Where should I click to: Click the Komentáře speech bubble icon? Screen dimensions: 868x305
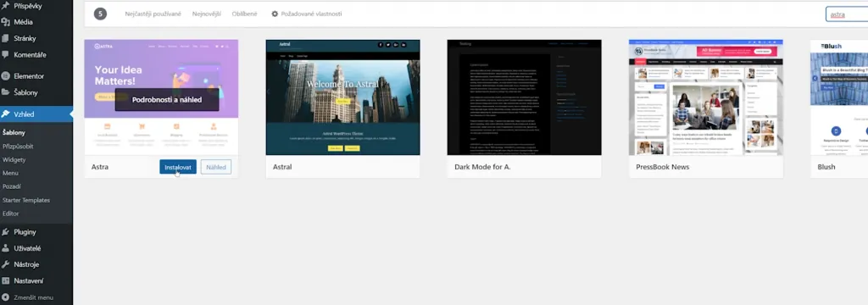(x=6, y=55)
